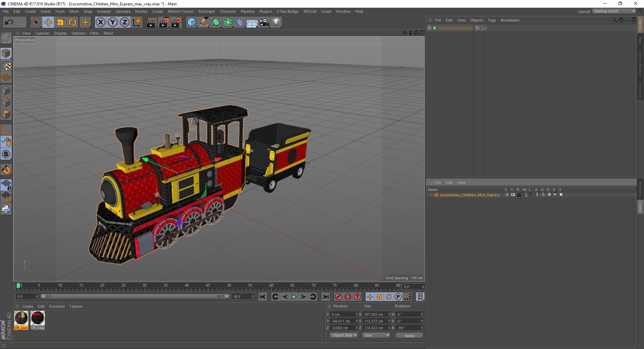The width and height of the screenshot is (644, 349).
Task: Toggle layer lock for Locomotive_Children_Mini_Express
Action: [x=531, y=195]
